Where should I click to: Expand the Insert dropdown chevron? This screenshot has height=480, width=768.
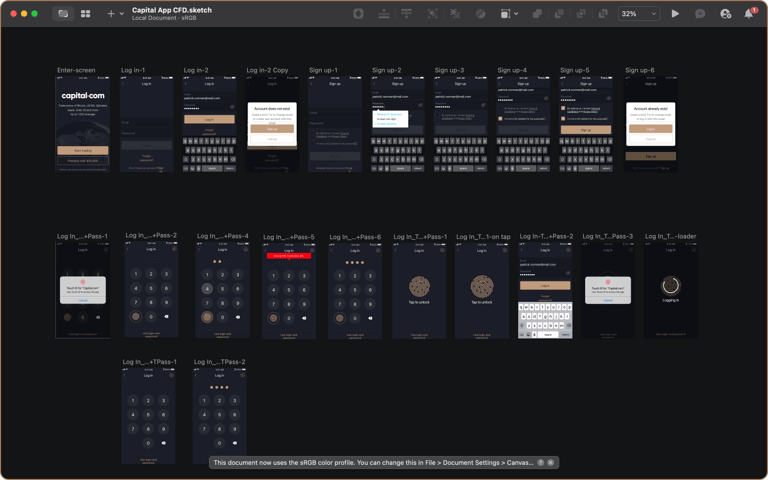pyautogui.click(x=121, y=14)
